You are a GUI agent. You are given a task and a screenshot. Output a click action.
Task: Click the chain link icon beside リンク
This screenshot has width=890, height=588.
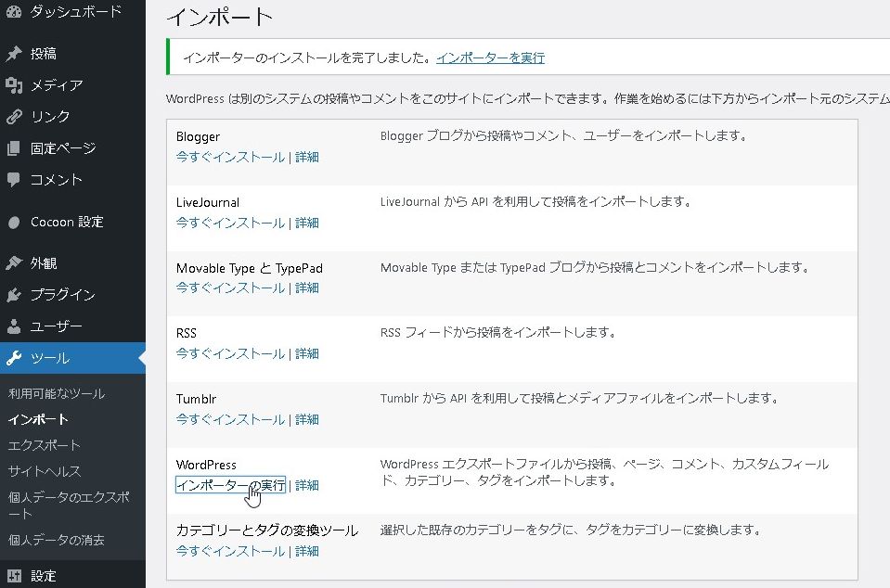(x=14, y=117)
